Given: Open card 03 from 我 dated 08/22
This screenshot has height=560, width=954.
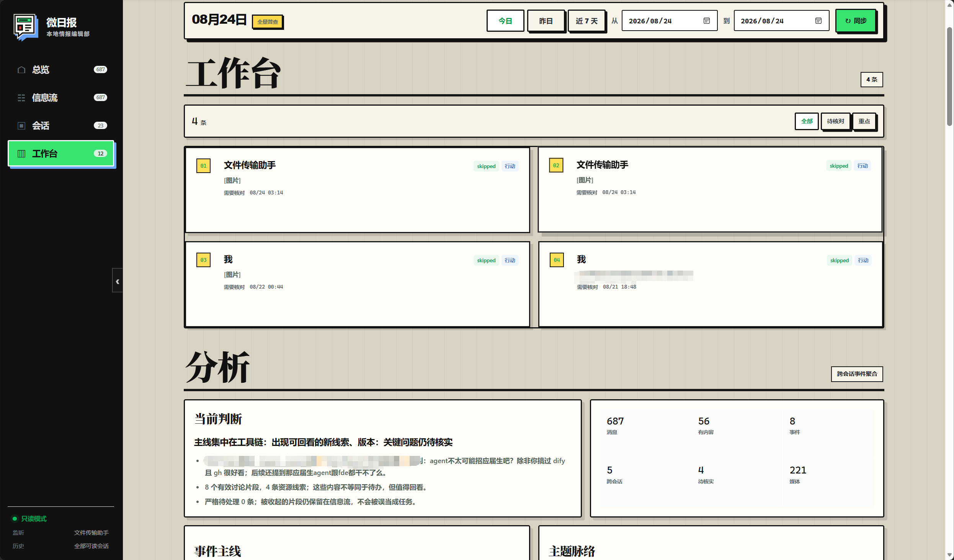Looking at the screenshot, I should click(x=357, y=284).
